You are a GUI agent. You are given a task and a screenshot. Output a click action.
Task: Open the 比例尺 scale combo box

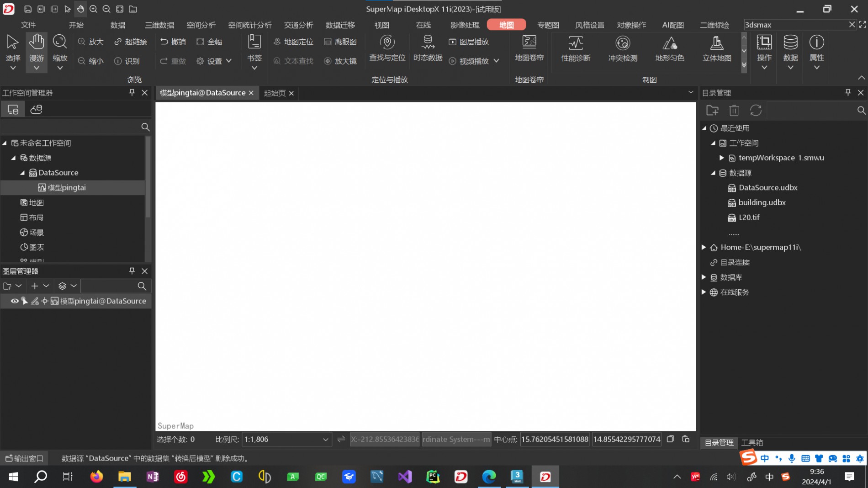tap(286, 439)
